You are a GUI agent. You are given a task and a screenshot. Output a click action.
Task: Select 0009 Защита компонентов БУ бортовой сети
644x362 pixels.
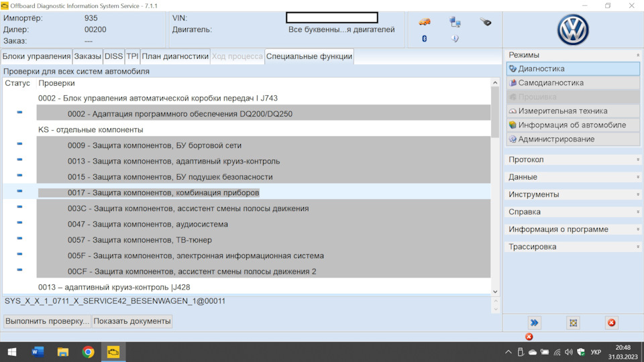[x=263, y=145]
